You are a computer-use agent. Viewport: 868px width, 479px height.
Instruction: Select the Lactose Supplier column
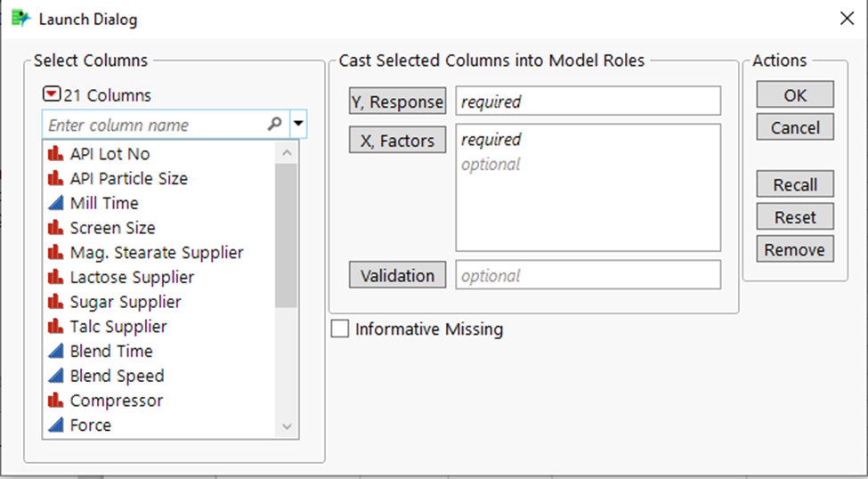[132, 277]
